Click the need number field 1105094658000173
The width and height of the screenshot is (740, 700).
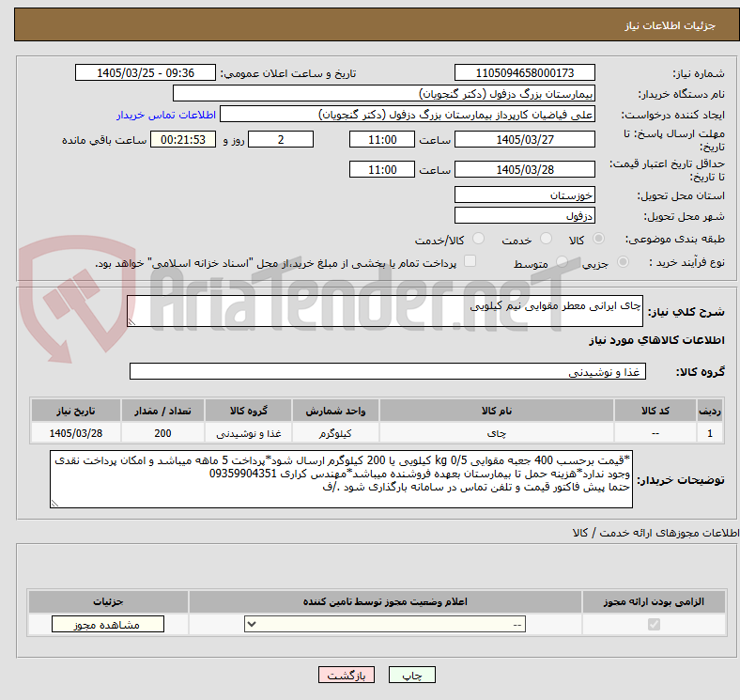pos(524,72)
